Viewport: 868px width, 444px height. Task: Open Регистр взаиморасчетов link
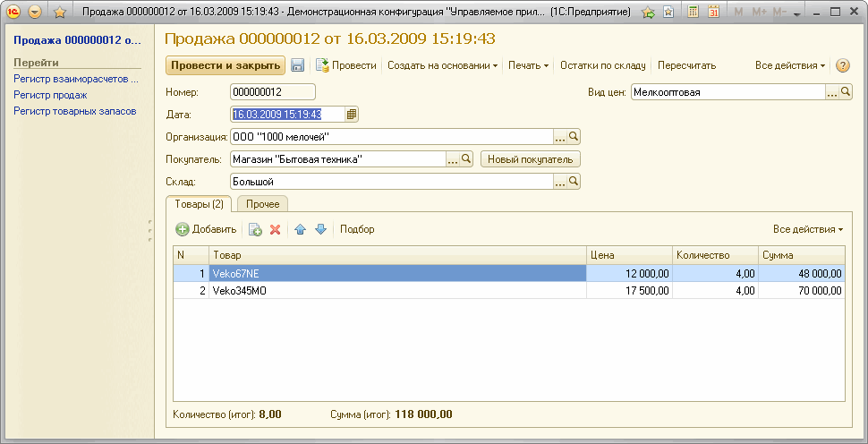click(x=75, y=79)
